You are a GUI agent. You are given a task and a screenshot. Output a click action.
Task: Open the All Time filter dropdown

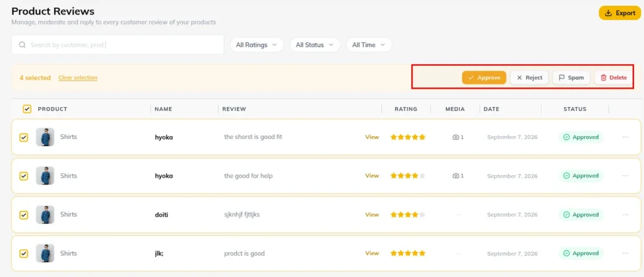coord(369,45)
